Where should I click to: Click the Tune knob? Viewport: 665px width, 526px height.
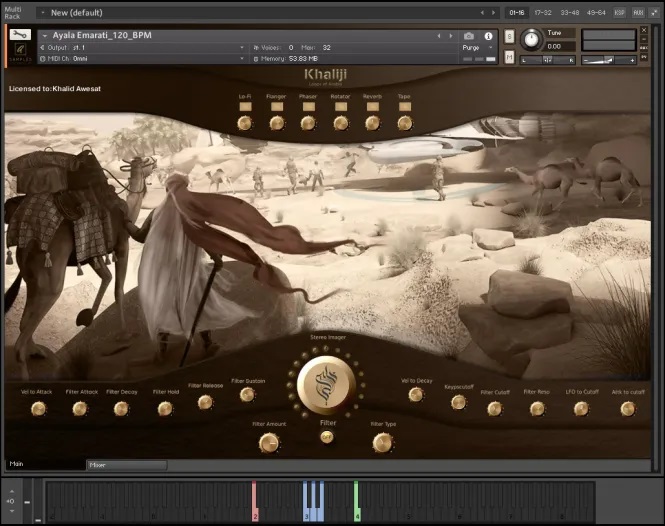click(x=531, y=39)
